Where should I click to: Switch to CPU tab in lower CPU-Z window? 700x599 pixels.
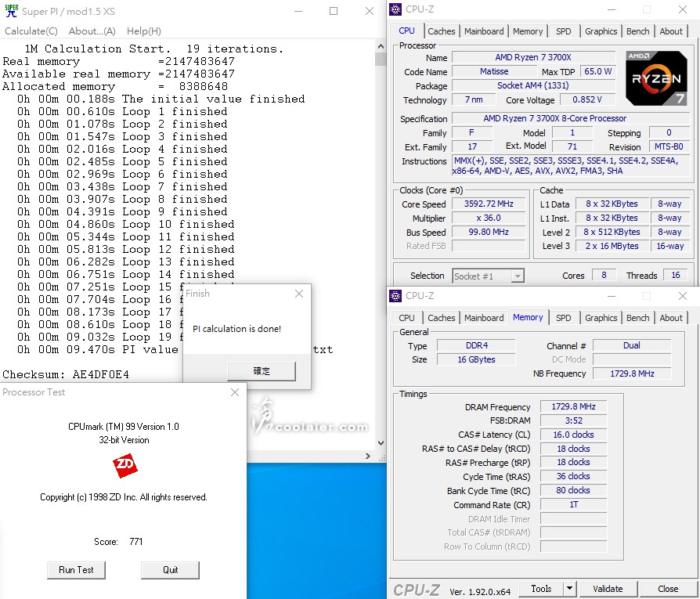tap(406, 318)
